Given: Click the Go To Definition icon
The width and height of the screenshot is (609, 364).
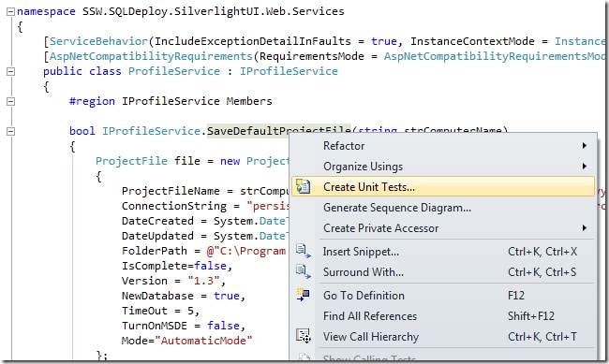Looking at the screenshot, I should click(303, 295).
